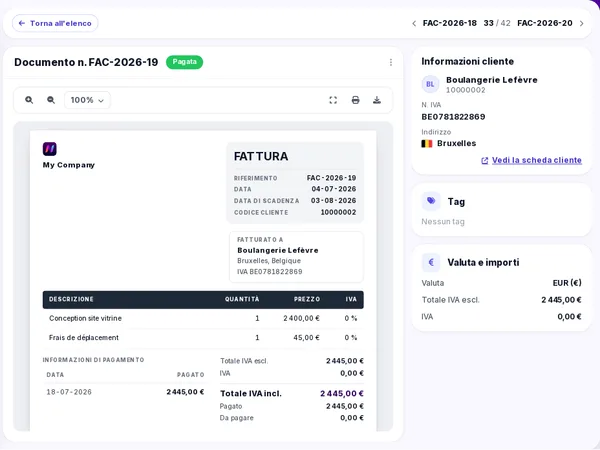Select the client name Boulangerie Lefèvre in sidebar

(x=492, y=80)
